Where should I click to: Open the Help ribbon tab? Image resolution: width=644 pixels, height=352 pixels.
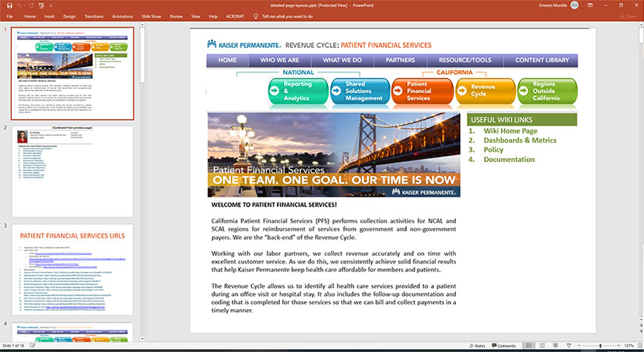click(x=212, y=16)
